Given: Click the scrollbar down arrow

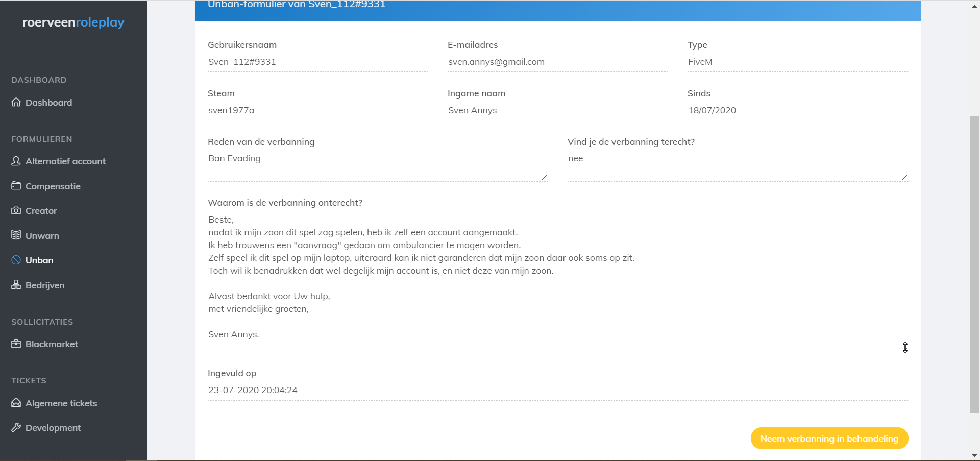Looking at the screenshot, I should pyautogui.click(x=974, y=455).
